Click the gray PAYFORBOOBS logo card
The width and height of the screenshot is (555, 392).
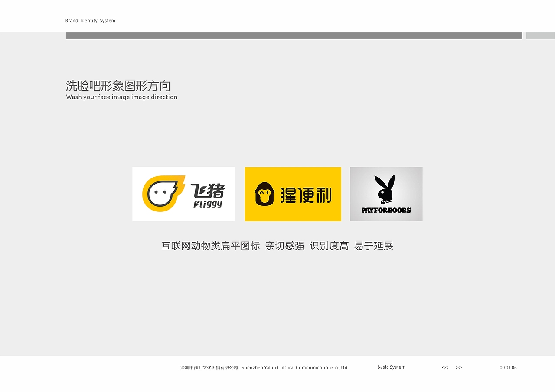pos(386,194)
